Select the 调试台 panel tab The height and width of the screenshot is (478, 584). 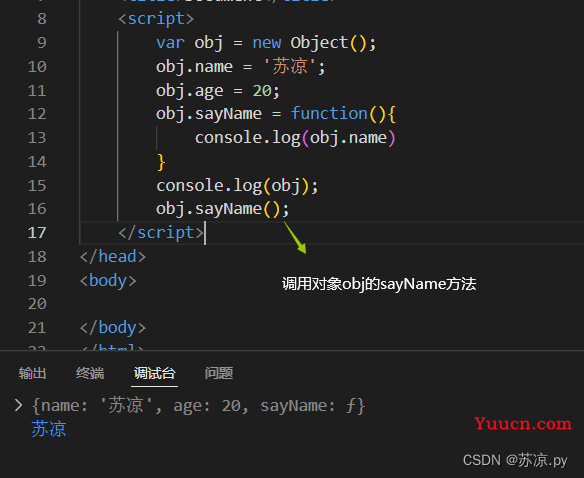(154, 373)
